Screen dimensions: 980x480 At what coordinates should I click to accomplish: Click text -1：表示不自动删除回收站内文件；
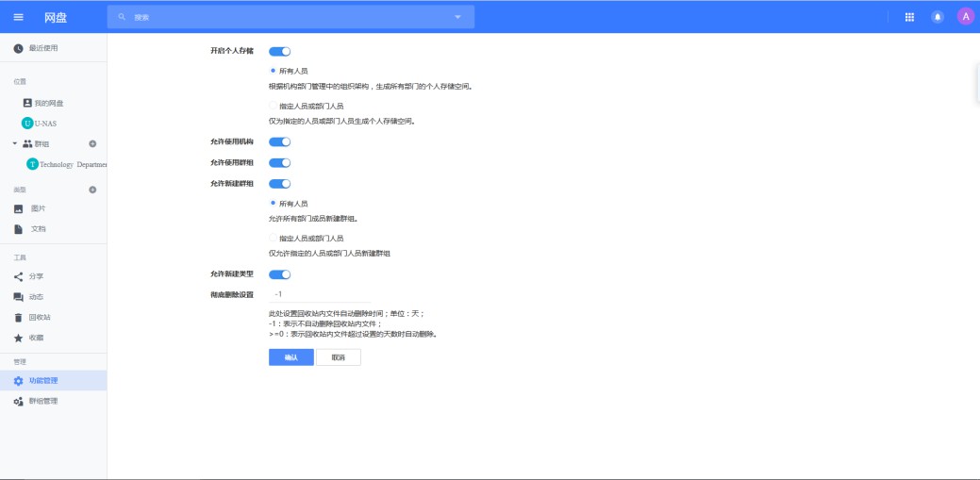click(x=325, y=323)
